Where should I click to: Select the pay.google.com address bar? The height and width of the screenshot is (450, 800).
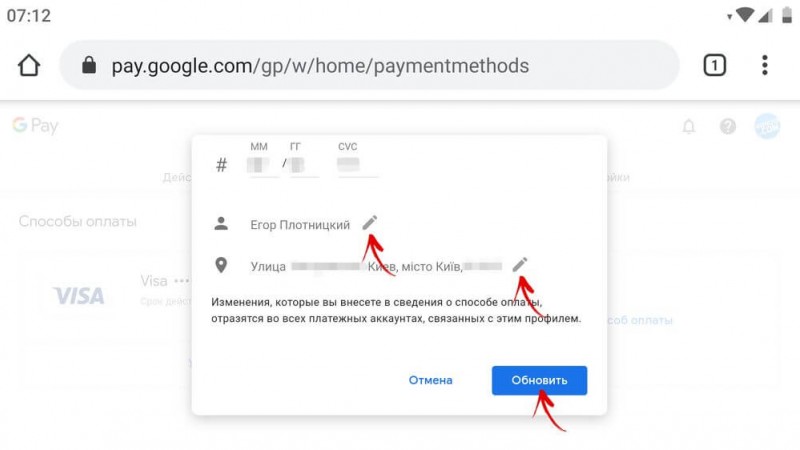[x=369, y=65]
